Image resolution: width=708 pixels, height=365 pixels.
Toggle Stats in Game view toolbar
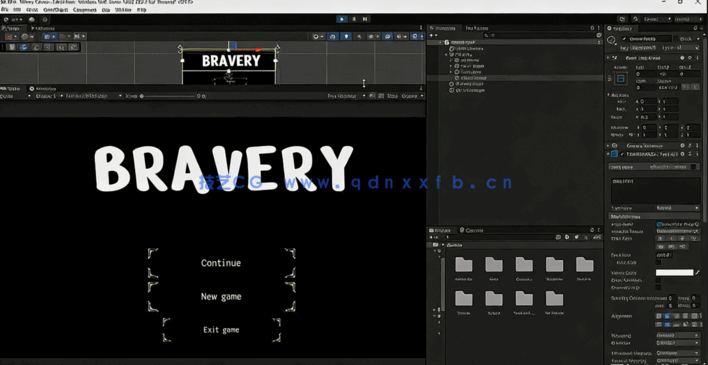(x=392, y=96)
